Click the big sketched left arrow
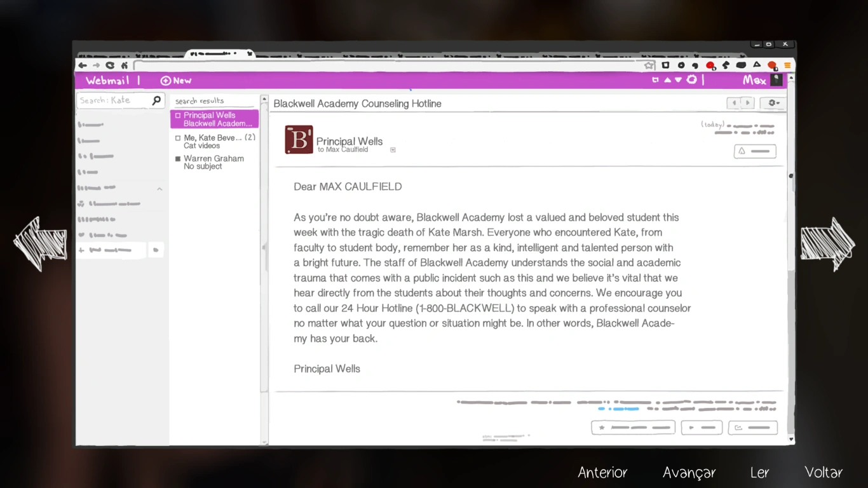Image resolution: width=868 pixels, height=488 pixels. tap(41, 244)
